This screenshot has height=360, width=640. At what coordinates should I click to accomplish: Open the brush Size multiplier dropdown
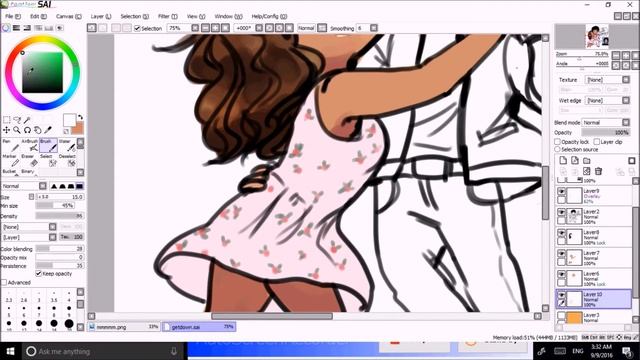(x=31, y=197)
